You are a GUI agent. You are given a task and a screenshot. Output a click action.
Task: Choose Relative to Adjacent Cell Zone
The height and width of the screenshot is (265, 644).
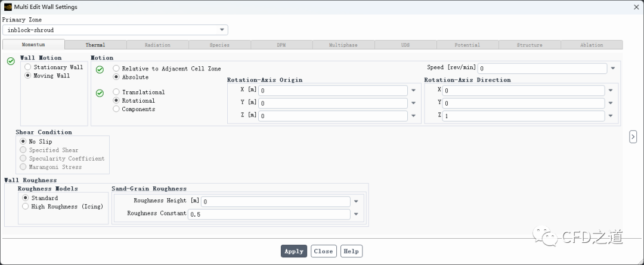click(x=167, y=69)
